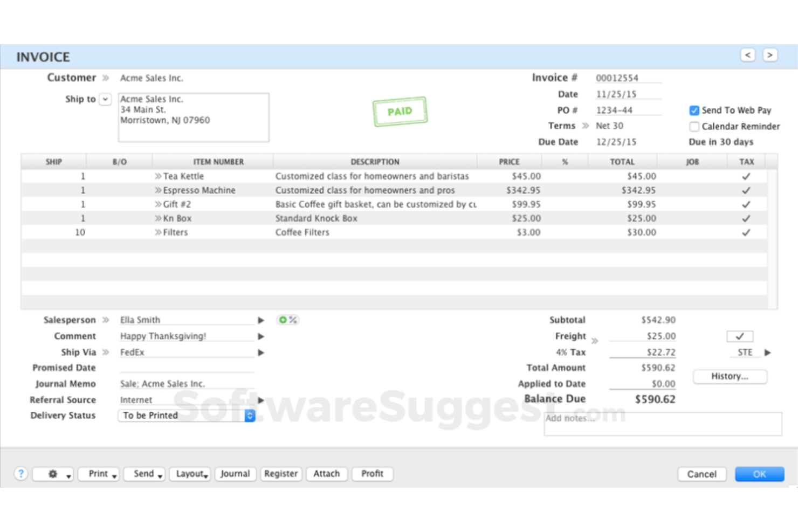798x532 pixels.
Task: Click arrow beside the Salesperson field
Action: click(x=261, y=320)
